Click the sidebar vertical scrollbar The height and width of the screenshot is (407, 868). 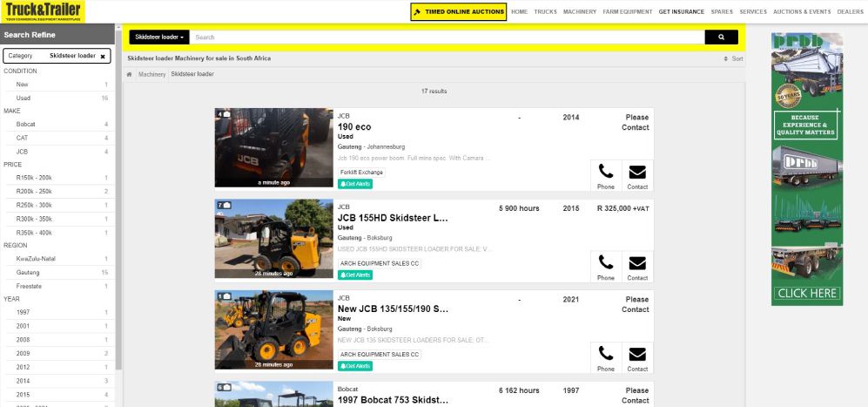pyautogui.click(x=118, y=200)
